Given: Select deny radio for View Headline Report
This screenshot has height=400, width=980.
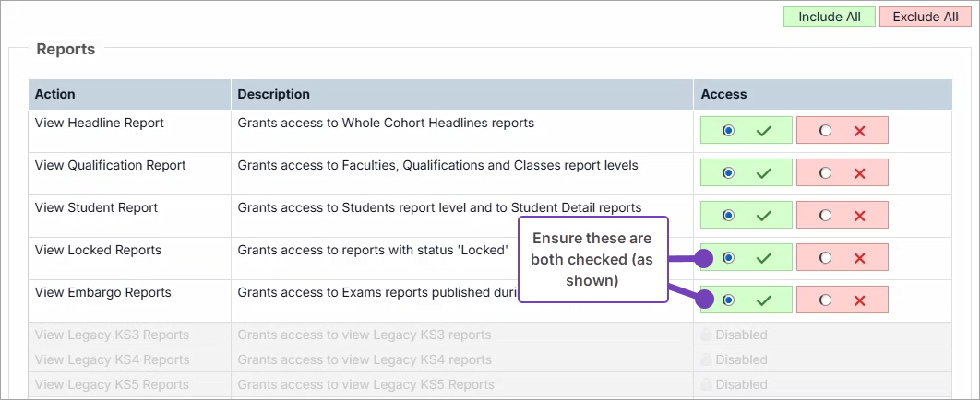Looking at the screenshot, I should tap(825, 131).
